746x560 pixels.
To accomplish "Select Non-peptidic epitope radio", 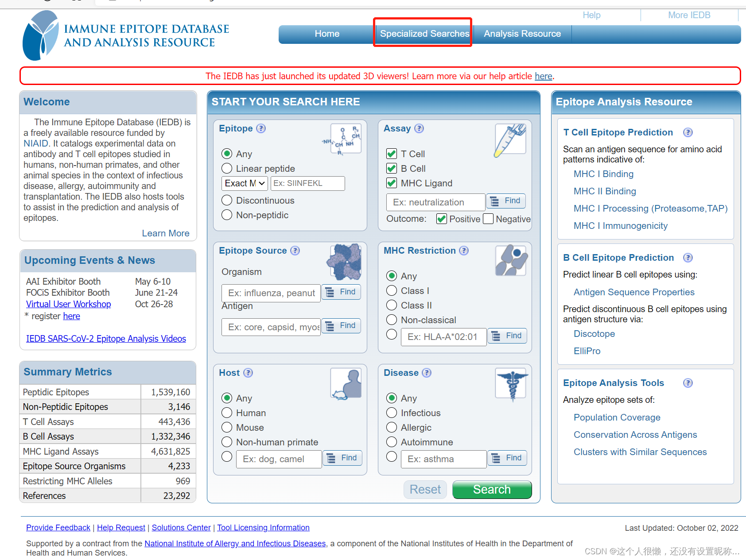I will 227,215.
